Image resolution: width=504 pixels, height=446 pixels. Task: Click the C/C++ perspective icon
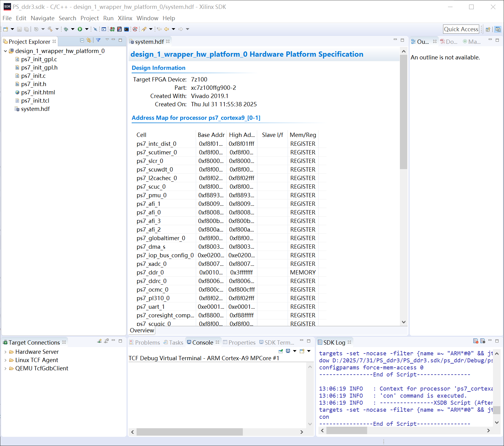[498, 29]
